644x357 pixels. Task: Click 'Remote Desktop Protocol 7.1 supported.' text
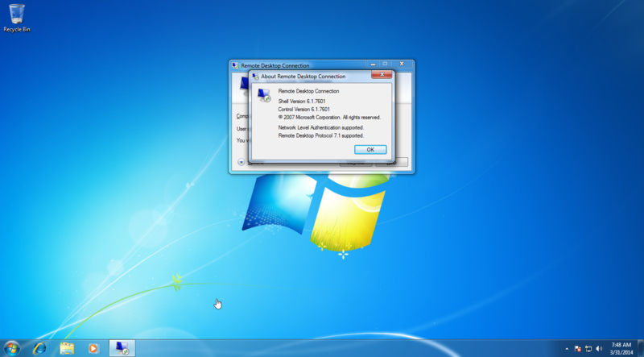tap(321, 135)
